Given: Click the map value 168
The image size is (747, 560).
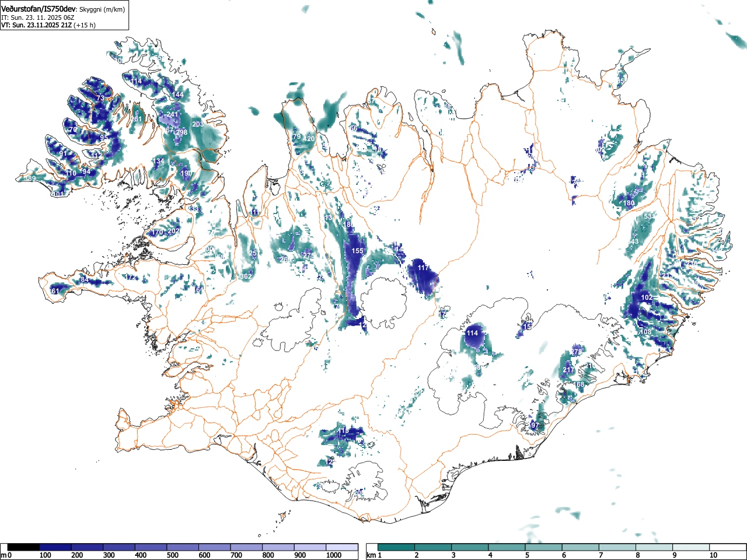Looking at the screenshot, I should tap(579, 384).
